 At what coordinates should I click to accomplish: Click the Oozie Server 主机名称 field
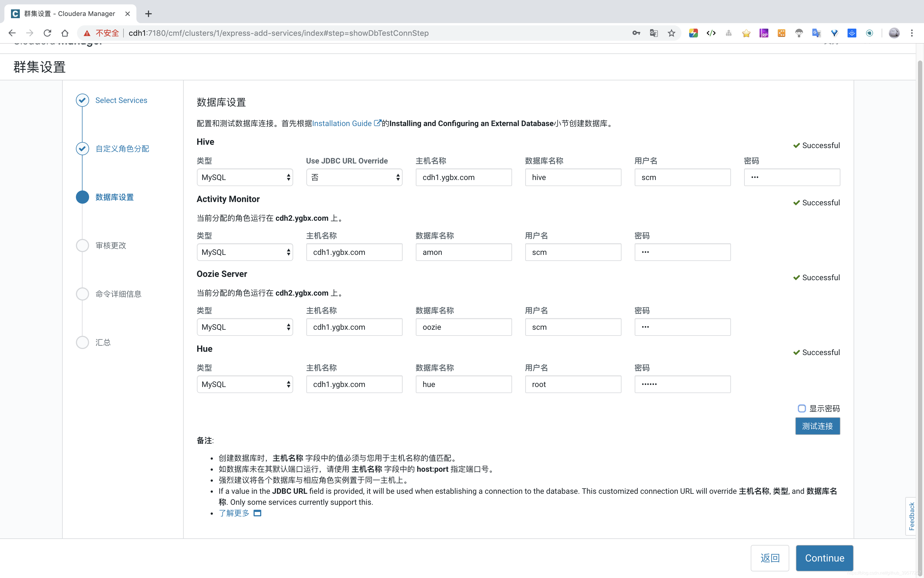point(354,327)
